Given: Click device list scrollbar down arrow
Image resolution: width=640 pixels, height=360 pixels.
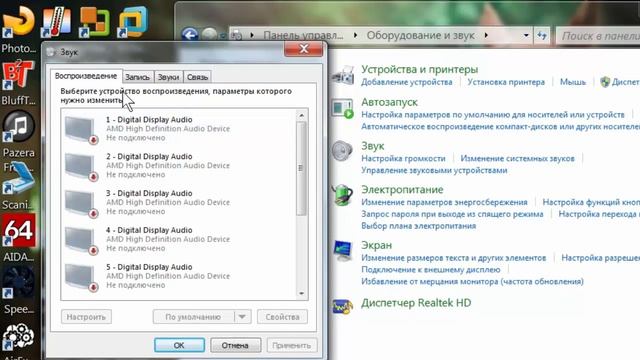Looking at the screenshot, I should 301,293.
